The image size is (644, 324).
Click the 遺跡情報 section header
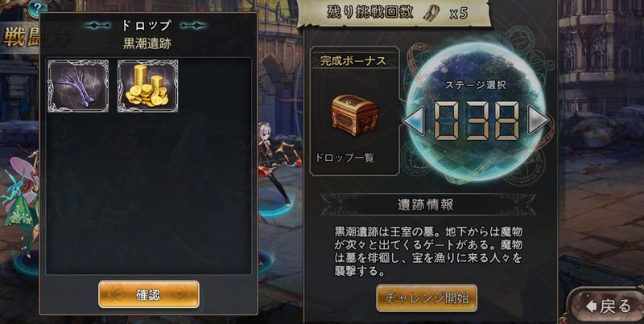click(426, 205)
